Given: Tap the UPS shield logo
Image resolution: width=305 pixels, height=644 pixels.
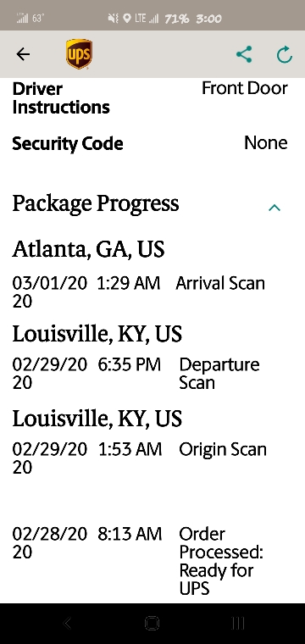Looking at the screenshot, I should [79, 53].
